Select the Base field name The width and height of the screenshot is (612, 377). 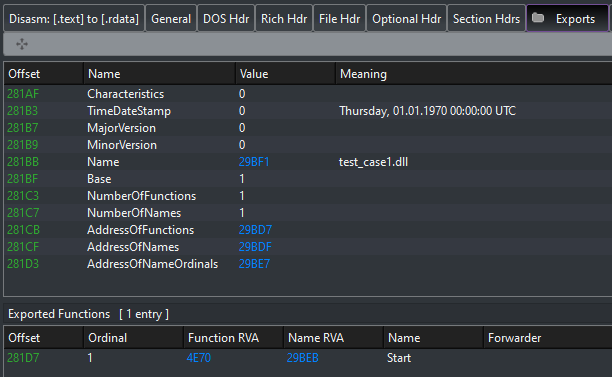tap(99, 179)
